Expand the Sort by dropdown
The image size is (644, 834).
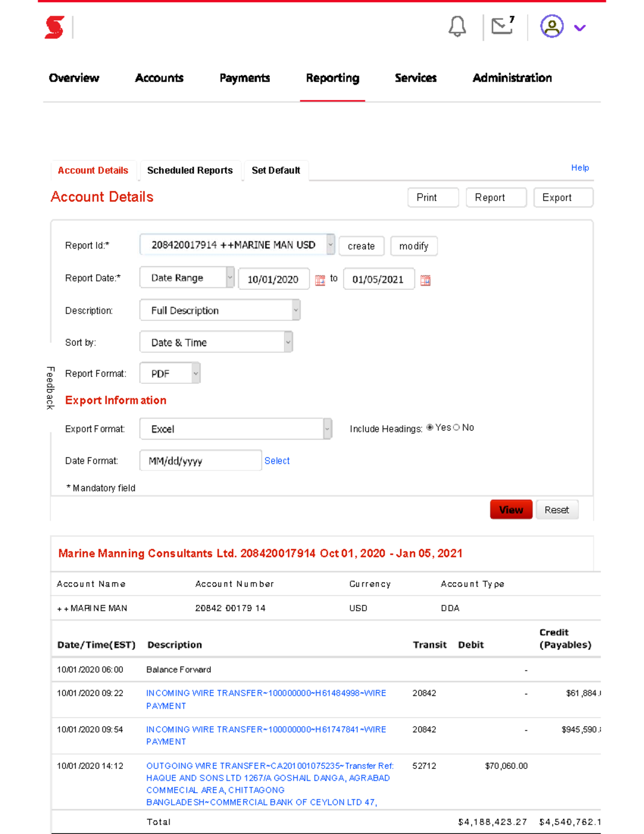[x=288, y=342]
